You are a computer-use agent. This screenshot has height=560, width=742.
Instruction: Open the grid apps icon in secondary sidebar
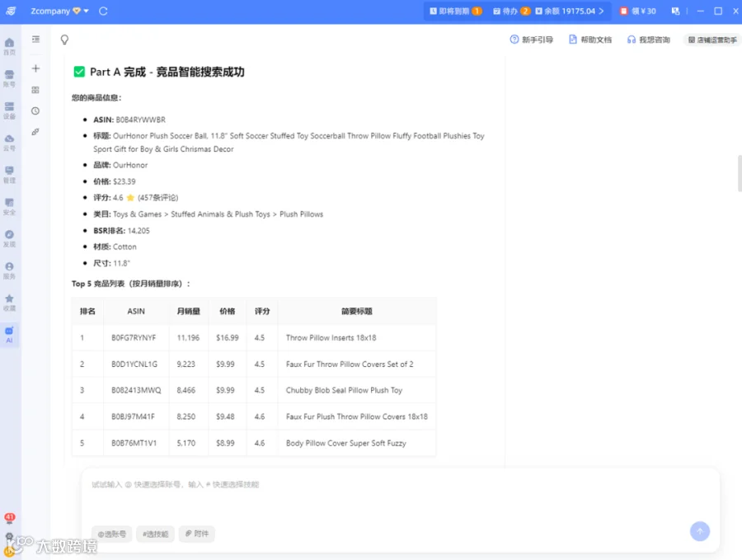coord(35,90)
